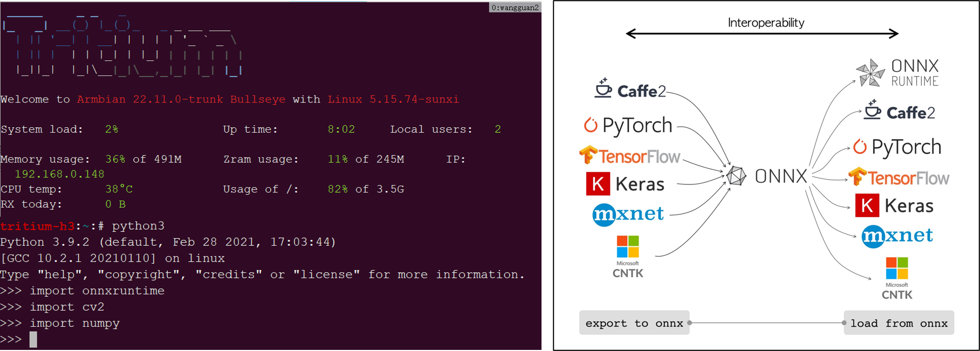Click the "RX today:" value 0 B
This screenshot has height=351, width=980.
[115, 204]
